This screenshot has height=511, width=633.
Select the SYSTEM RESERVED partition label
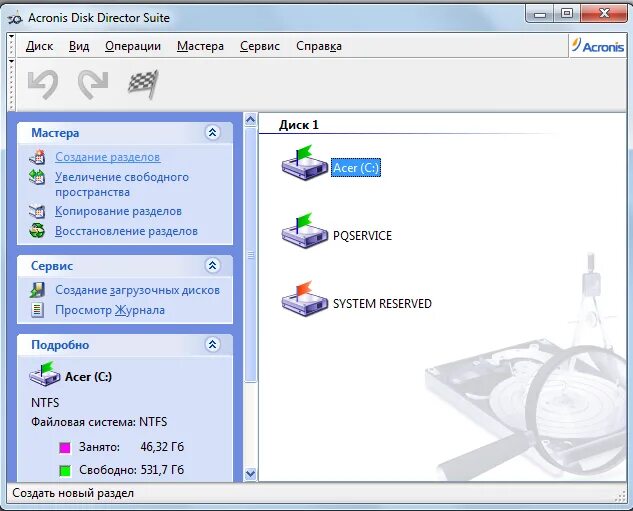382,304
